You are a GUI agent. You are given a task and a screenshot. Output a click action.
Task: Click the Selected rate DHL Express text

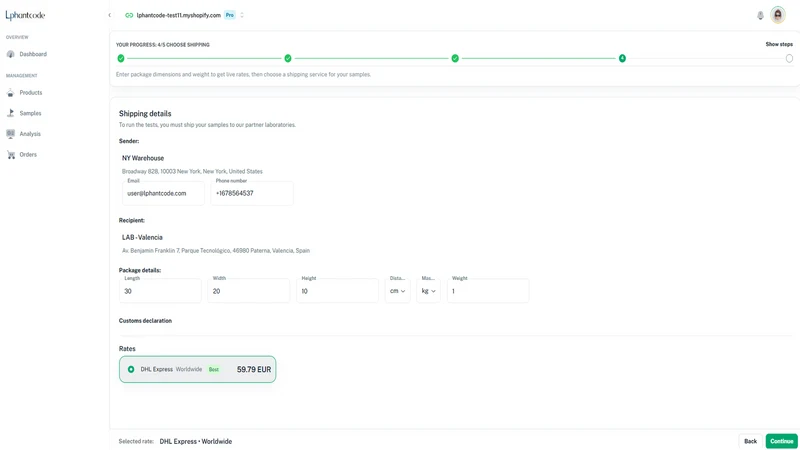tap(195, 441)
